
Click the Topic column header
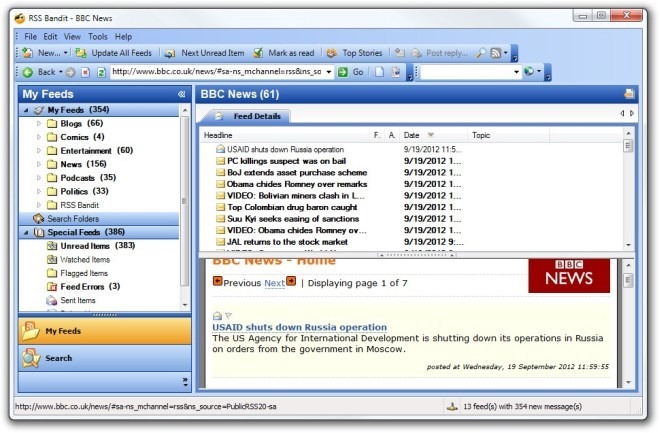point(508,135)
